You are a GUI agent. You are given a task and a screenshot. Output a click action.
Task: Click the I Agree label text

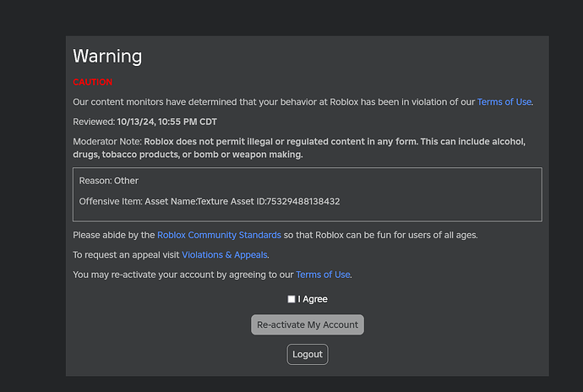coord(313,299)
